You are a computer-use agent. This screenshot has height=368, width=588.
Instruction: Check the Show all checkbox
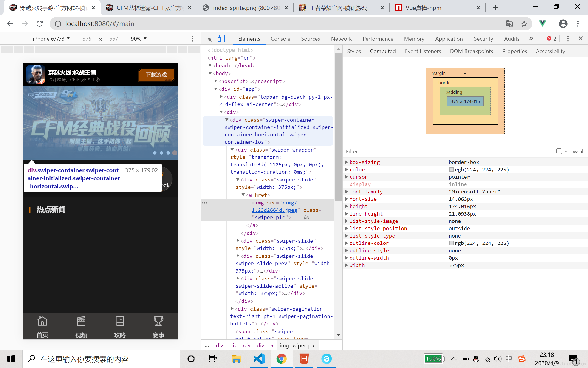point(559,151)
